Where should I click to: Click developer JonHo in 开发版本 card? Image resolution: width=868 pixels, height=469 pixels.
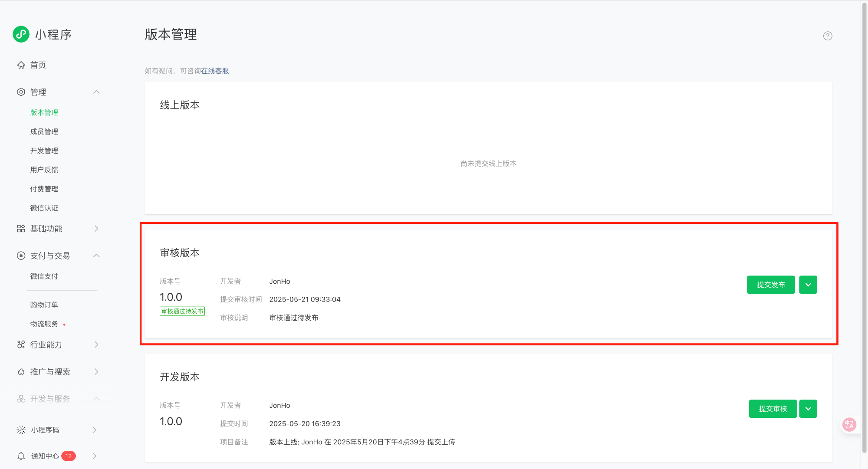[279, 405]
